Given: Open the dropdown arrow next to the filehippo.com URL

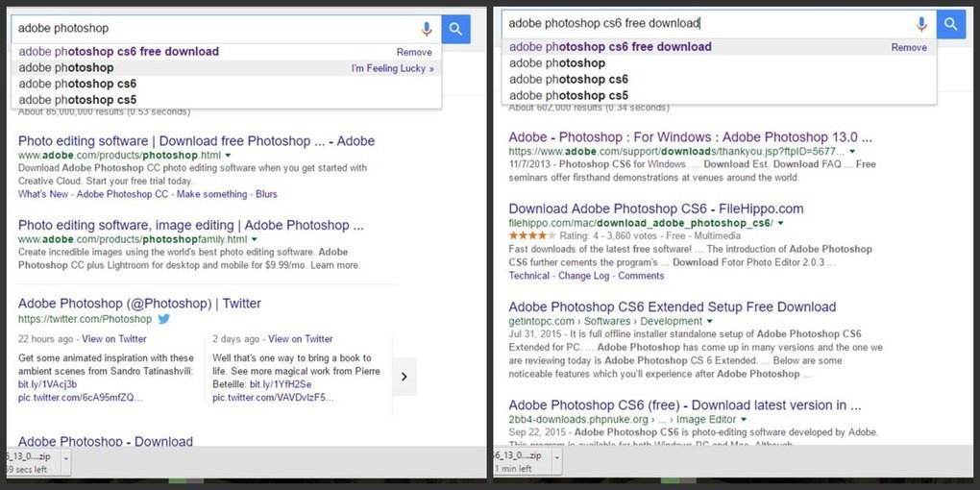Looking at the screenshot, I should tap(780, 223).
